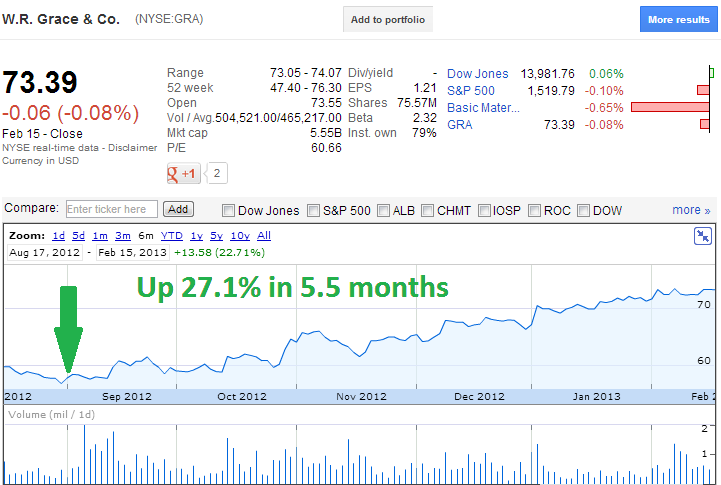Click the Volume (mil / 1d) label

[52, 415]
